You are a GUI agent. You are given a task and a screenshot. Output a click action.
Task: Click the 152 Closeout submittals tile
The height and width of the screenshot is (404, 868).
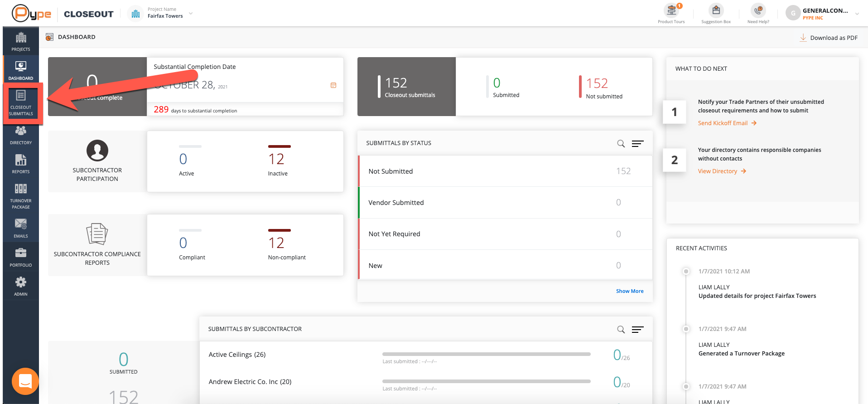[406, 87]
